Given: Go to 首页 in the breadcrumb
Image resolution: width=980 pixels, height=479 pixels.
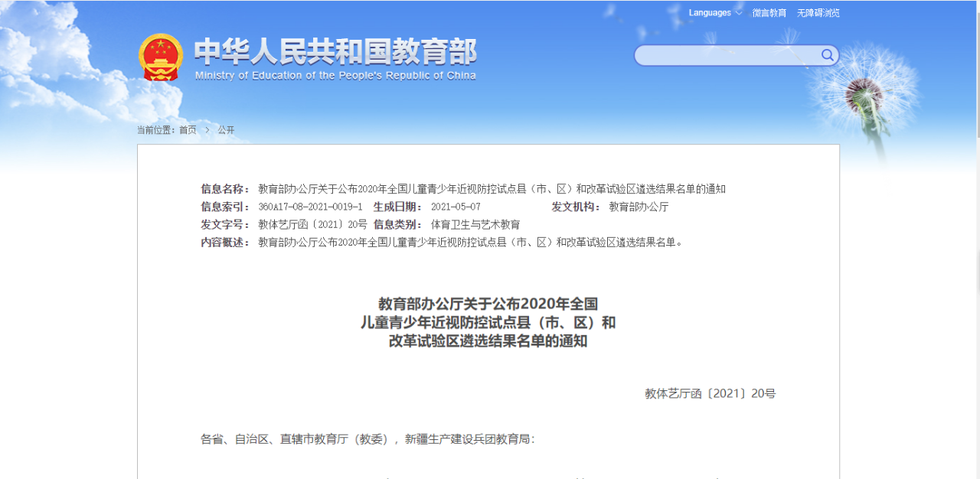Looking at the screenshot, I should click(x=188, y=130).
